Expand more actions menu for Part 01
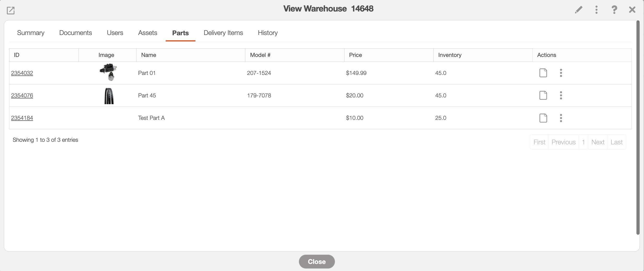The width and height of the screenshot is (644, 271). click(561, 73)
